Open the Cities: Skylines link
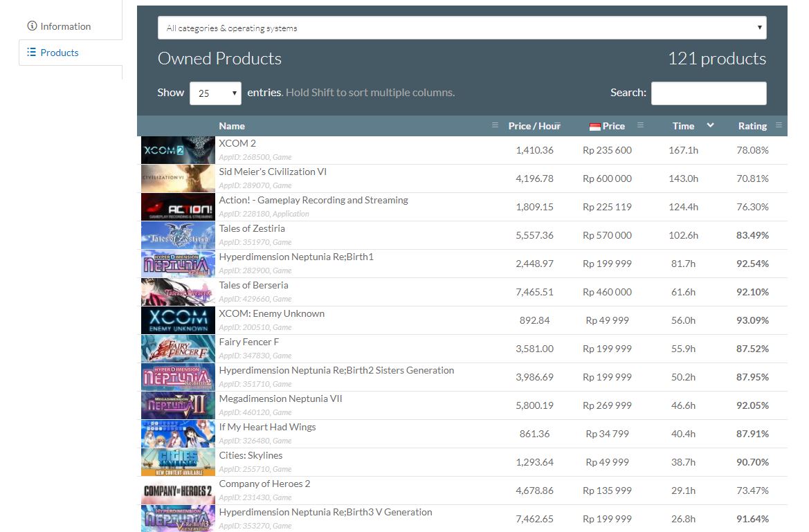The height and width of the screenshot is (532, 809). pyautogui.click(x=251, y=456)
